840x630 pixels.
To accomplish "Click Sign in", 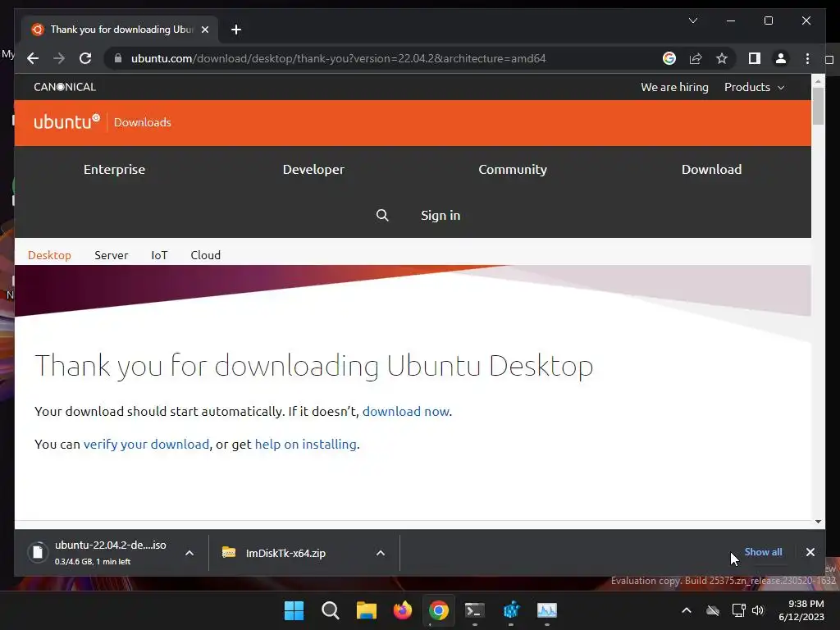I will point(441,216).
